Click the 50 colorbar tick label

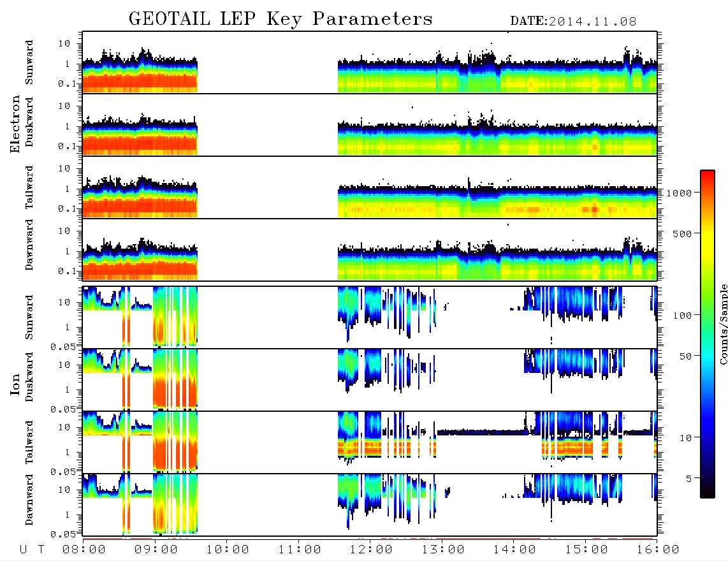tap(685, 356)
